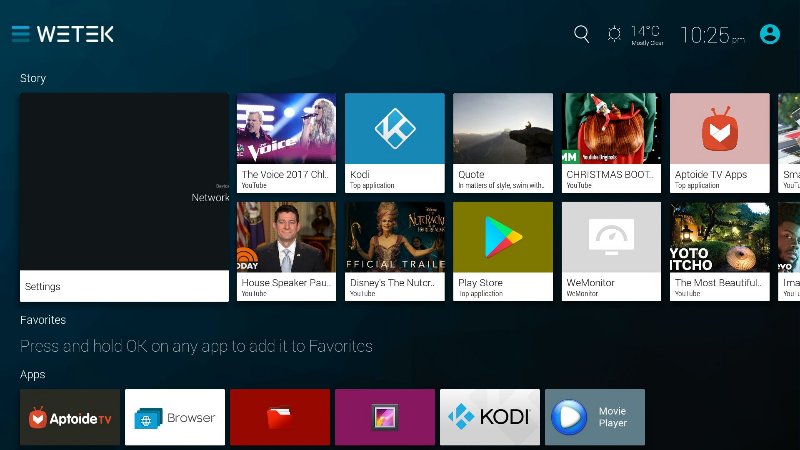Open AptoideTV in the Apps row
Screen dimensions: 800x450
70,417
